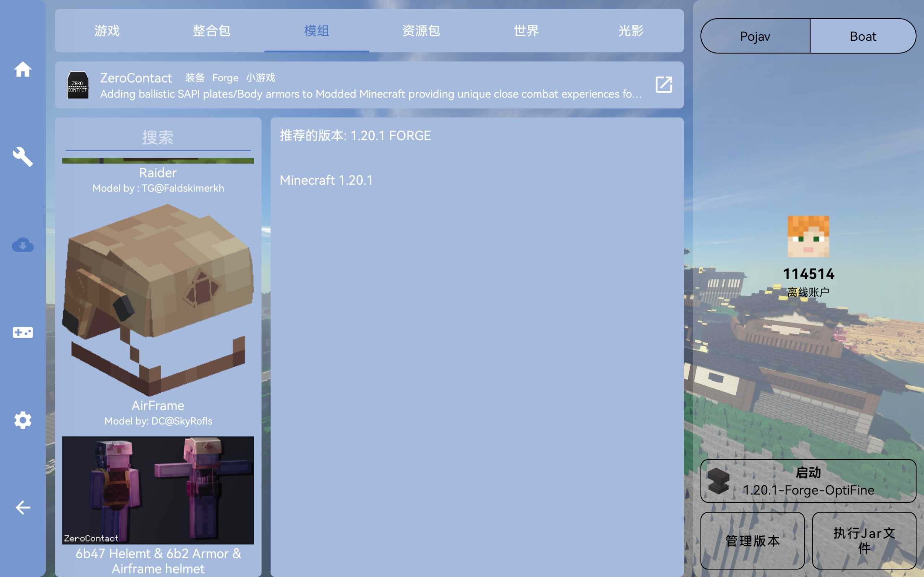This screenshot has width=924, height=577.
Task: Open the gear settings page
Action: 22,420
